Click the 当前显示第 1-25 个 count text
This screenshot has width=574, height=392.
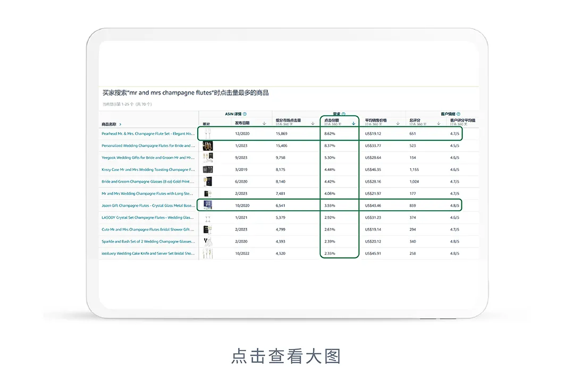point(127,104)
